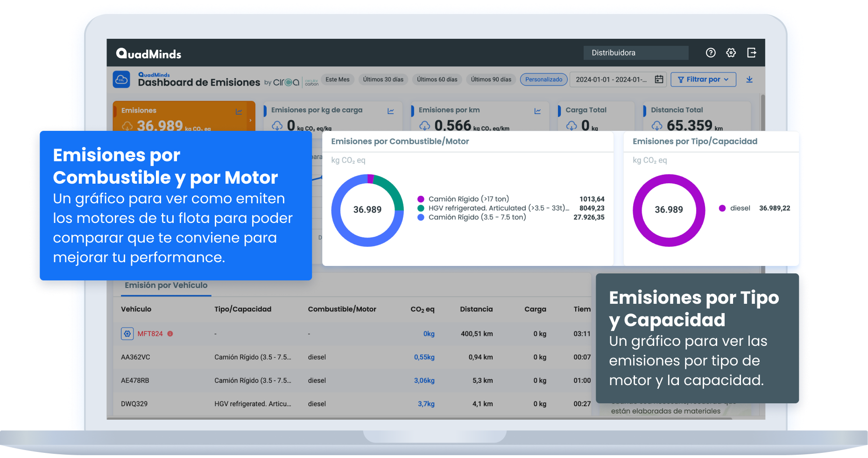This screenshot has width=868, height=458.
Task: Click gear icon beside vehicle MFT824
Action: 127,334
